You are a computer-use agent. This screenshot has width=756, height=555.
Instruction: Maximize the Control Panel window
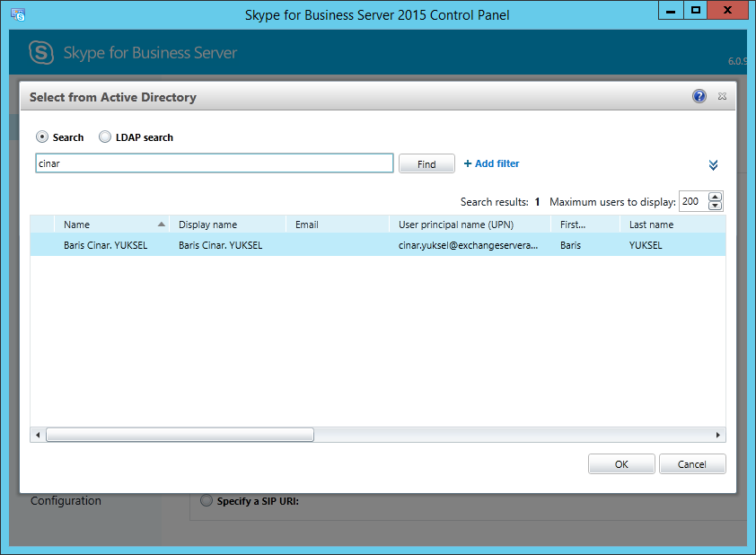click(695, 10)
